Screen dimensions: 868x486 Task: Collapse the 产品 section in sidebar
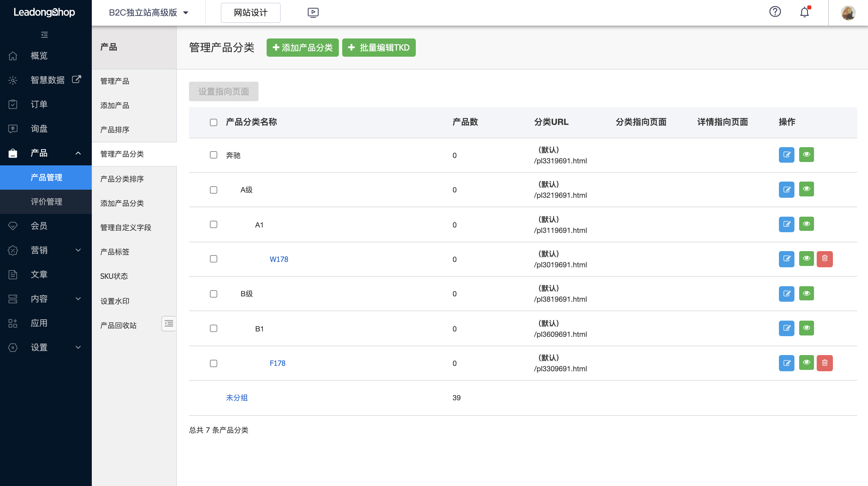click(x=79, y=153)
